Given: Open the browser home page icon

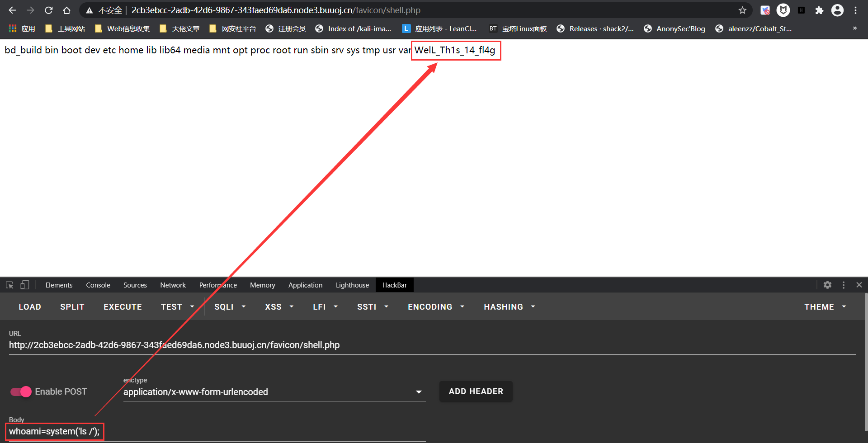Looking at the screenshot, I should [66, 10].
